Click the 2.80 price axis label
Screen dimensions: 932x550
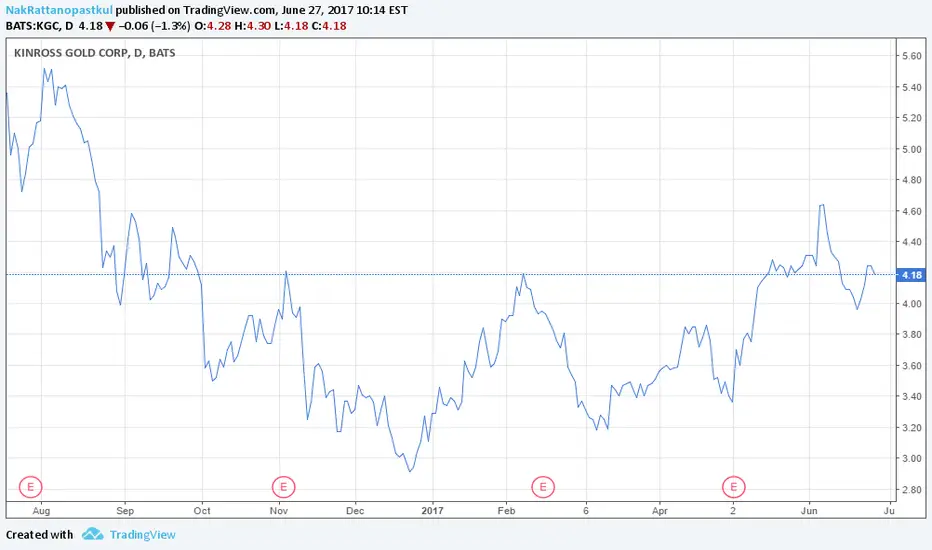coord(911,489)
